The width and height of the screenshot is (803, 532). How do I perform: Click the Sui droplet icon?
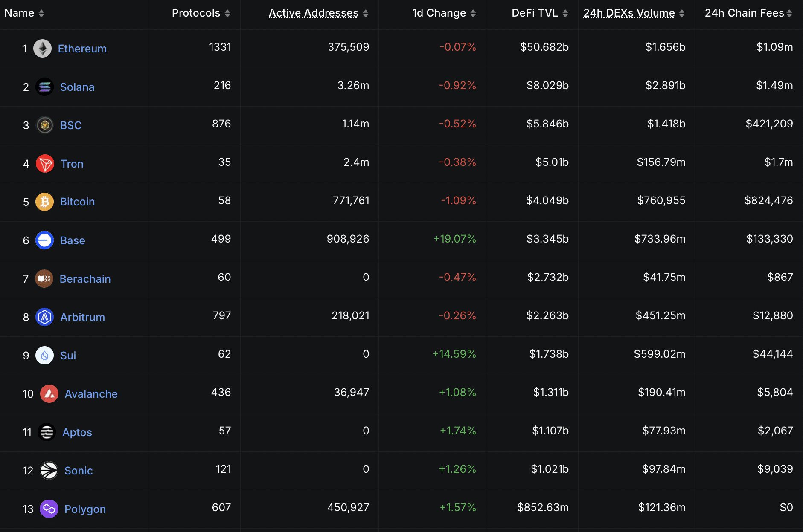pos(44,356)
